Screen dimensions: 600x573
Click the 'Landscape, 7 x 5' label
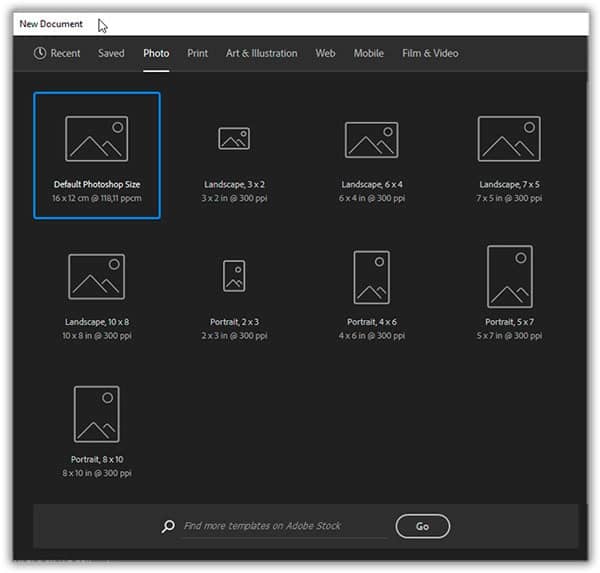click(509, 184)
